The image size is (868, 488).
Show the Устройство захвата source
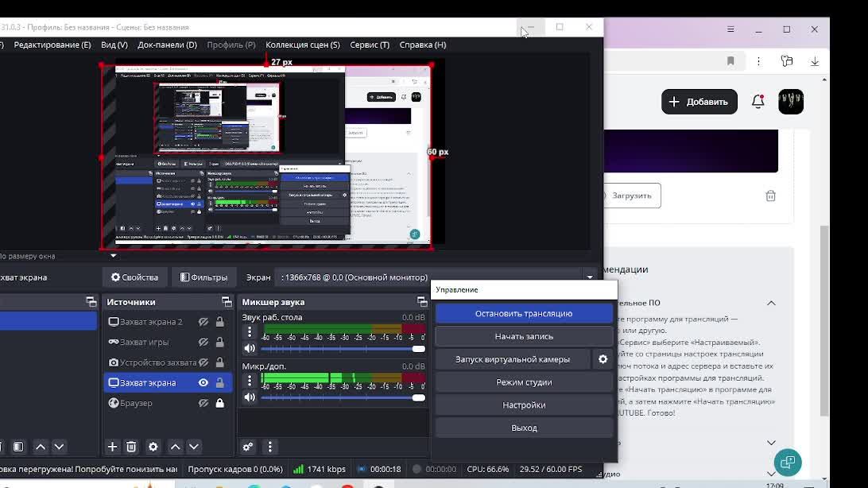(203, 362)
